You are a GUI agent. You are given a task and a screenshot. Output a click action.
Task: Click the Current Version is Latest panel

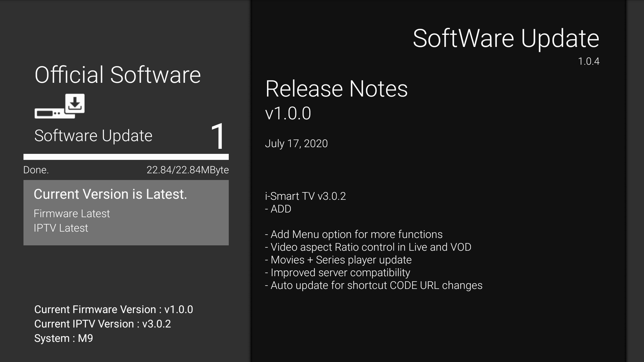[x=126, y=213]
